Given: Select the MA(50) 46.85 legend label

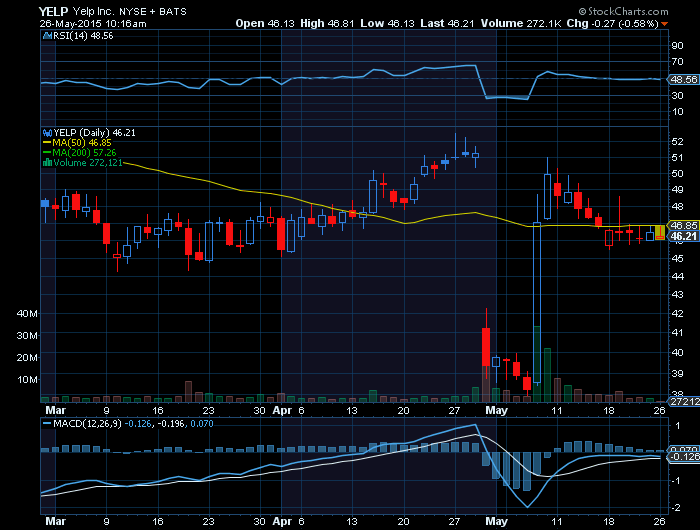Looking at the screenshot, I should [x=82, y=143].
